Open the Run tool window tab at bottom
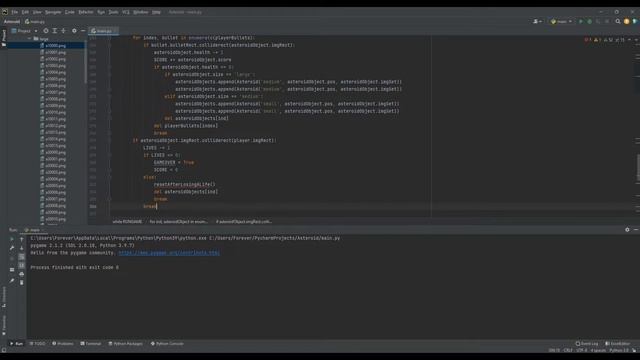The image size is (640, 360). pyautogui.click(x=16, y=344)
